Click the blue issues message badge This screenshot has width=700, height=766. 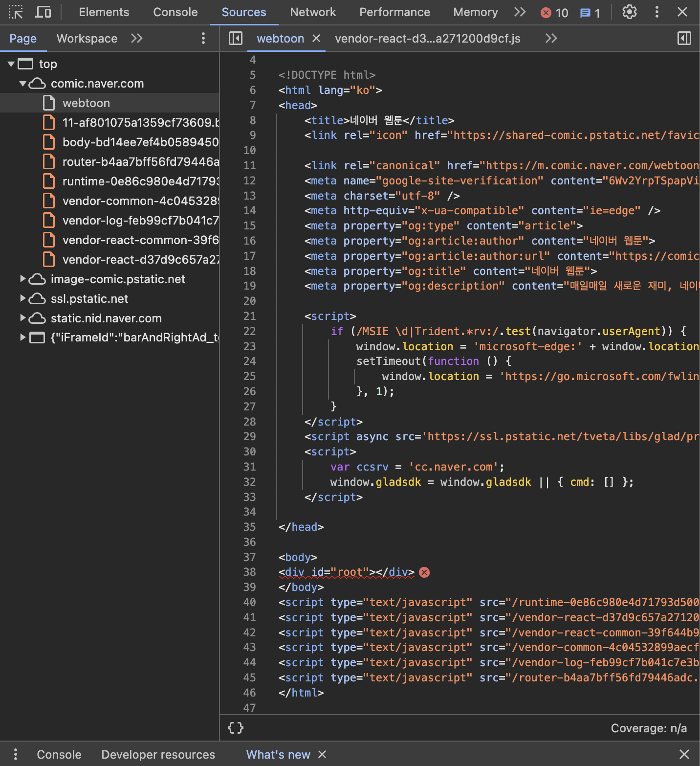tap(590, 13)
